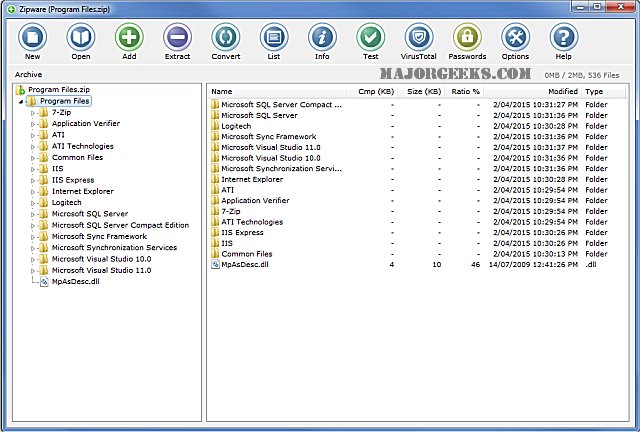This screenshot has height=432, width=640.
Task: Expand the 7-Zip folder in tree
Action: pos(33,113)
